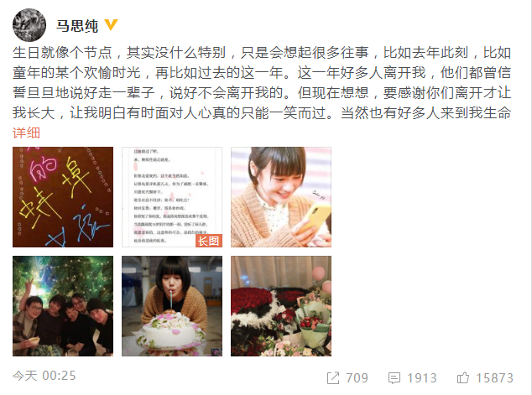Click the comment count 1913
Image resolution: width=532 pixels, height=395 pixels.
click(x=422, y=377)
